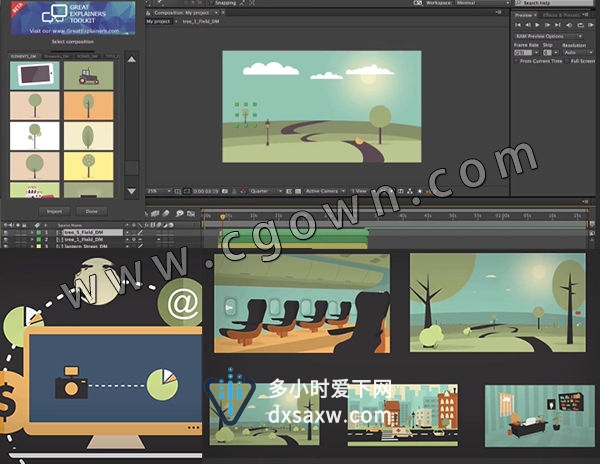
Task: Show channel color management icon in viewer
Action: click(243, 191)
